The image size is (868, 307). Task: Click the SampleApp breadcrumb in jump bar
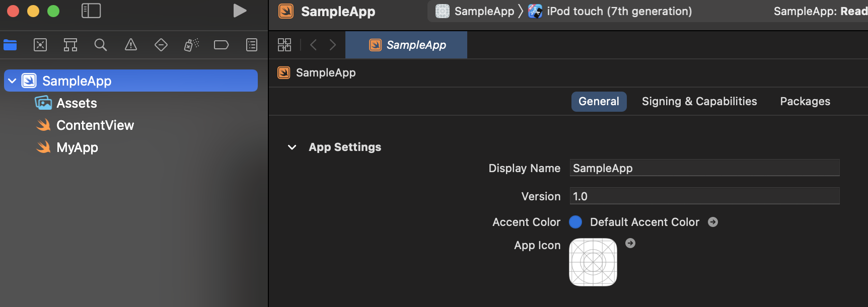point(317,72)
